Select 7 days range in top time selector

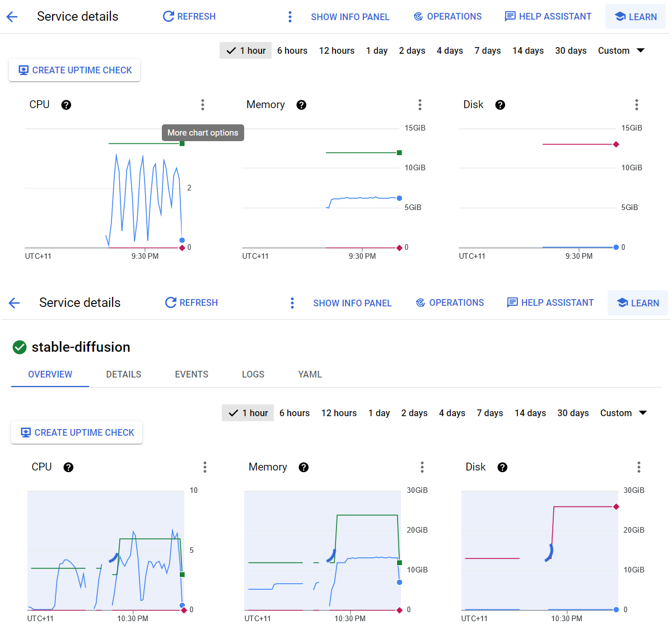(488, 50)
